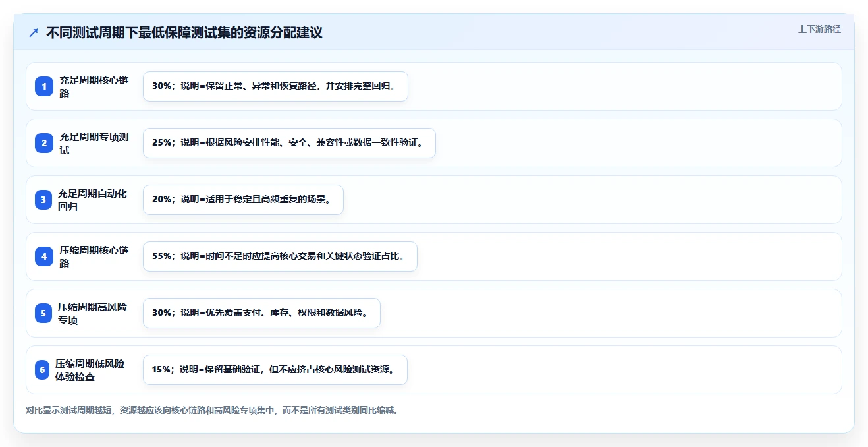Viewport: 868px width, 447px height.
Task: Click the 55% 核心交易 description box
Action: (x=280, y=256)
